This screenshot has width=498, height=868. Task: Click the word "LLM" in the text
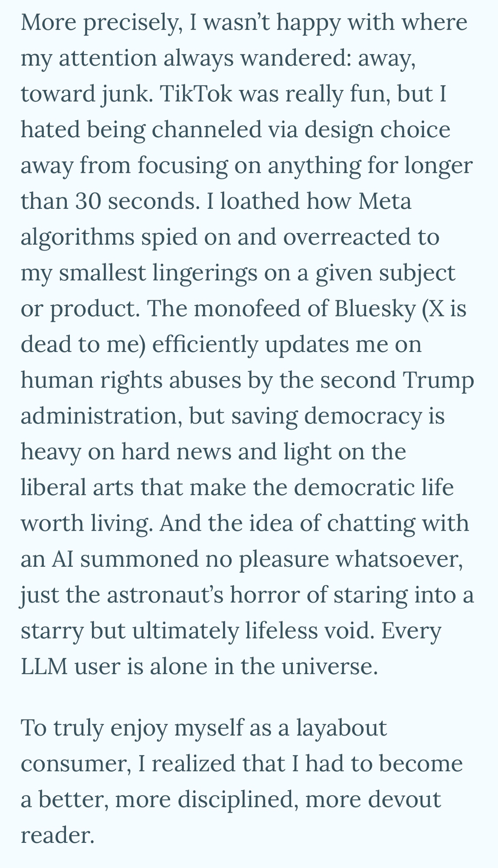(x=44, y=666)
